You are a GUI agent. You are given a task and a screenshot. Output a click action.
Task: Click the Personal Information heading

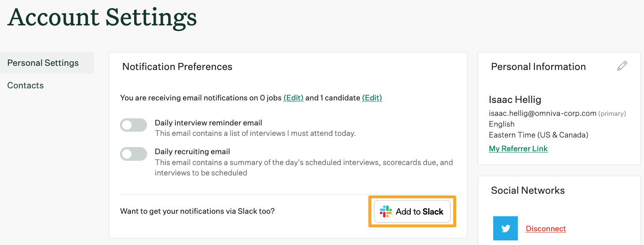[538, 66]
